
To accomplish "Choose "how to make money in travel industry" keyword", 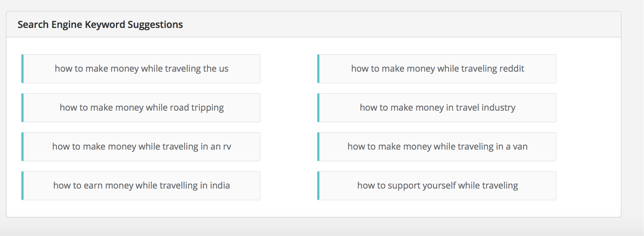I will point(437,107).
